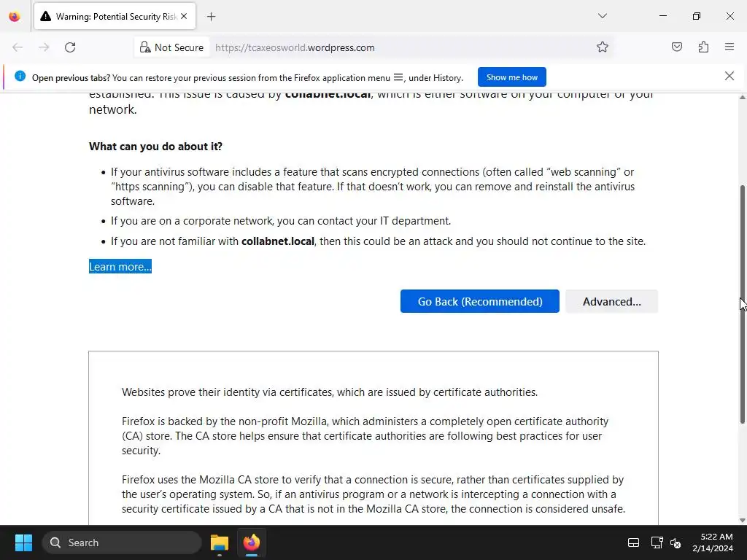Click the vertical scrollbar thumb
747x560 pixels.
point(742,304)
